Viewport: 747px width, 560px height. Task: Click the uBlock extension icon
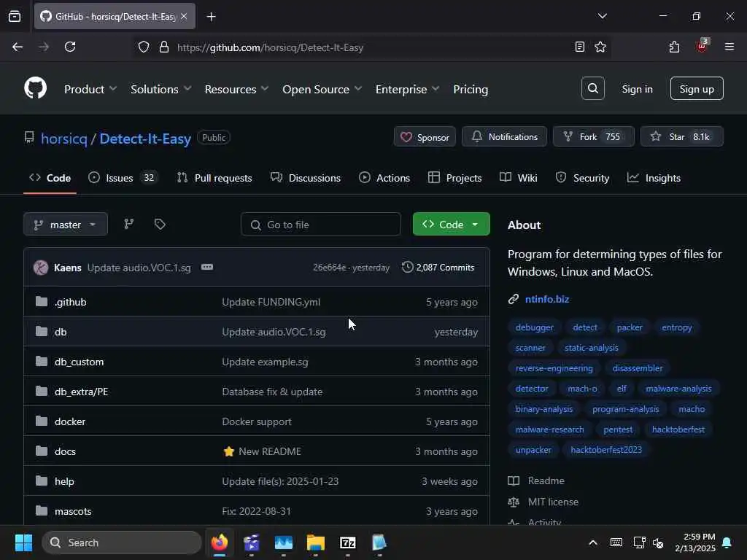[x=702, y=46]
